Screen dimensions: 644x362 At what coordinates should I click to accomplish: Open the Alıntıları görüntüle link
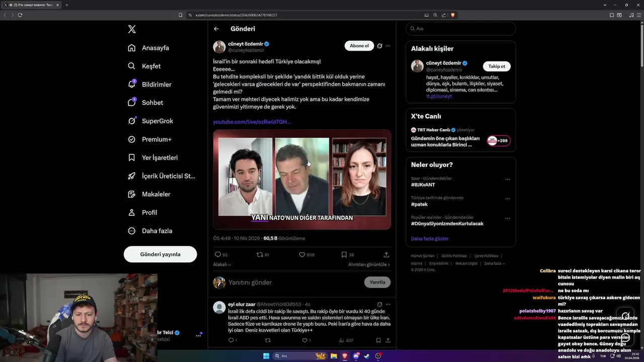(369, 264)
